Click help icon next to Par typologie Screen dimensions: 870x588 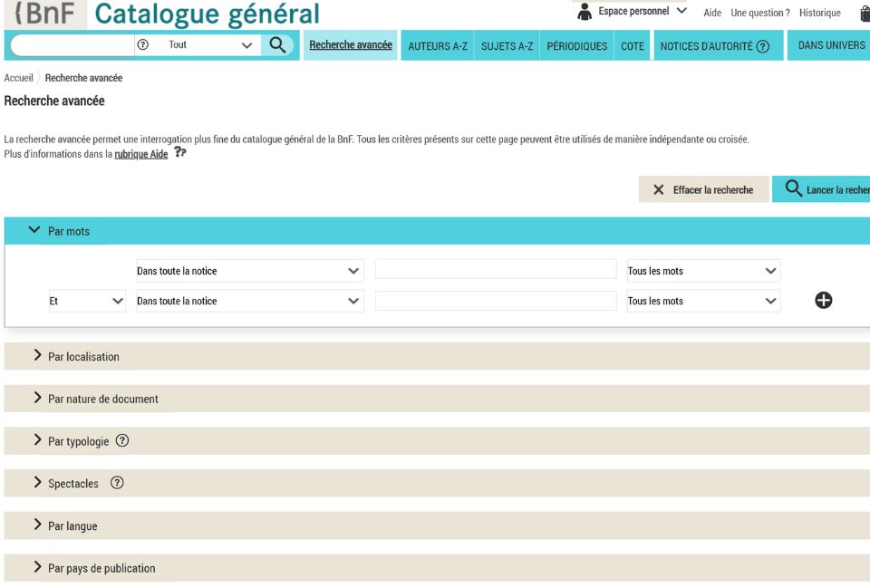122,441
